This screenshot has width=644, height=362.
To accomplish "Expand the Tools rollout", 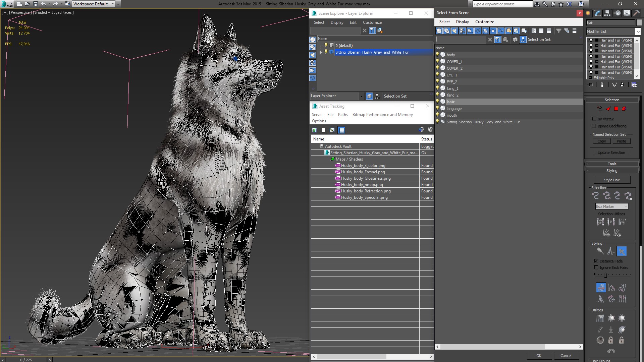I will [612, 164].
